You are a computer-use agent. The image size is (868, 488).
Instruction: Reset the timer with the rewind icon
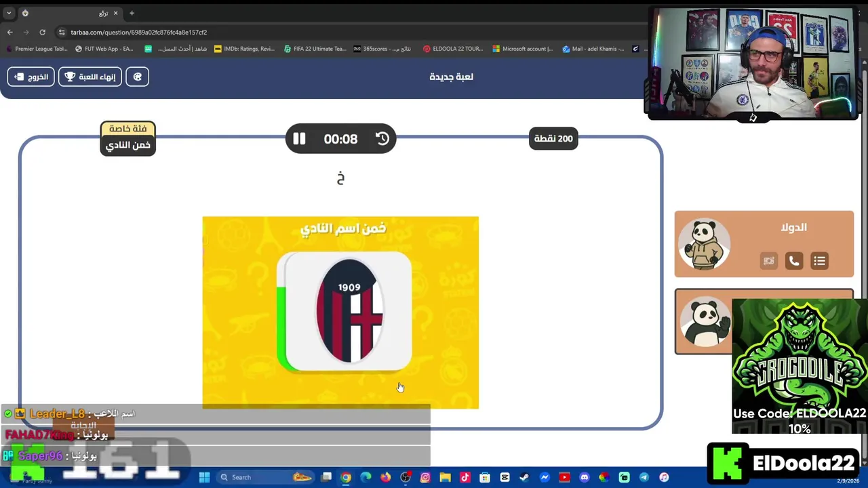point(382,139)
